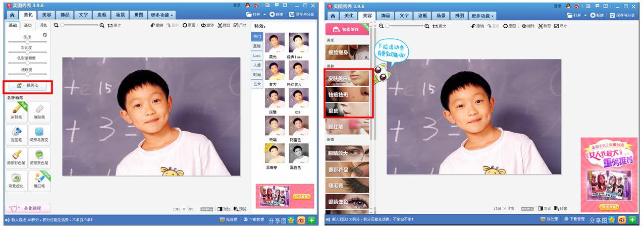Click the home icon in 美化 window

[12, 16]
